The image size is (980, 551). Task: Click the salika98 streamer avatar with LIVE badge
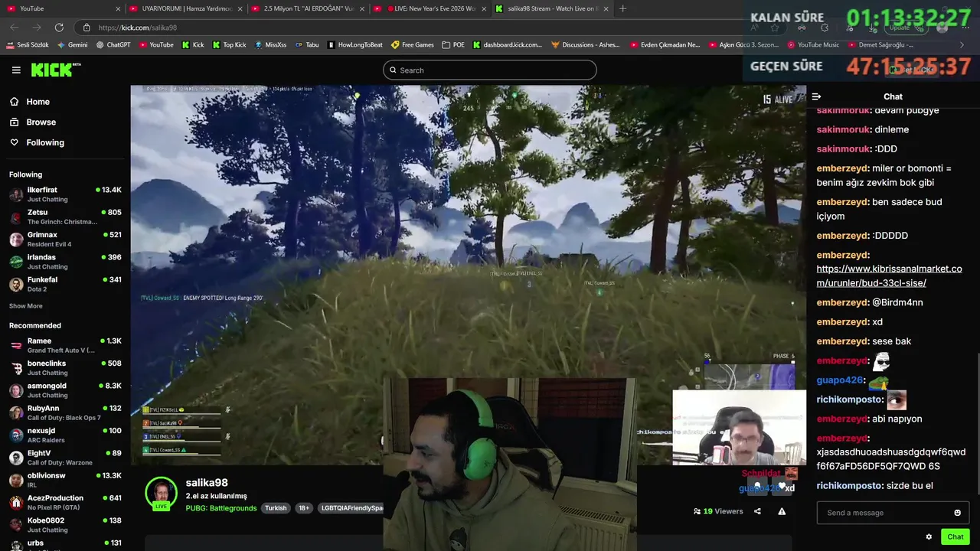coord(162,494)
